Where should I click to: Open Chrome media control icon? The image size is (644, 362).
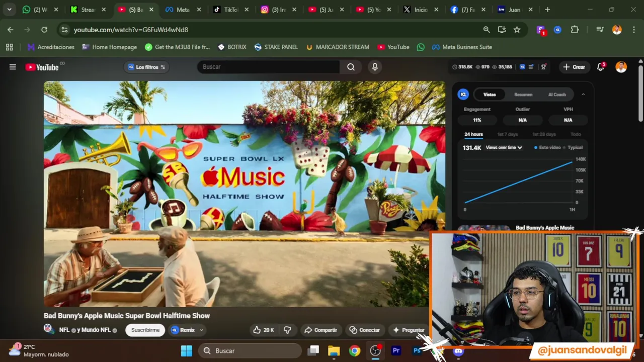click(x=600, y=30)
